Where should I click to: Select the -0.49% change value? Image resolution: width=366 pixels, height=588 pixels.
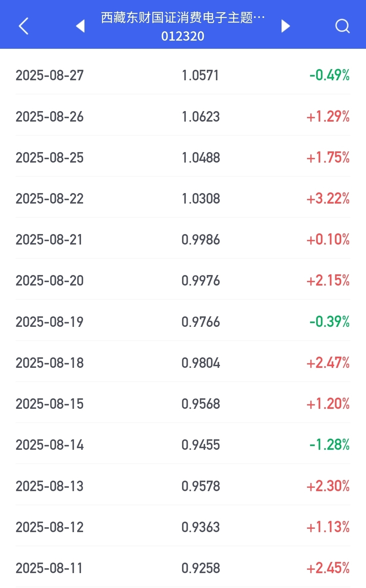pos(329,75)
